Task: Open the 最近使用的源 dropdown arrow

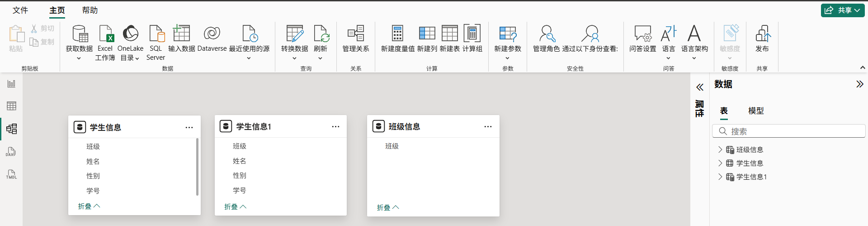Action: 249,58
